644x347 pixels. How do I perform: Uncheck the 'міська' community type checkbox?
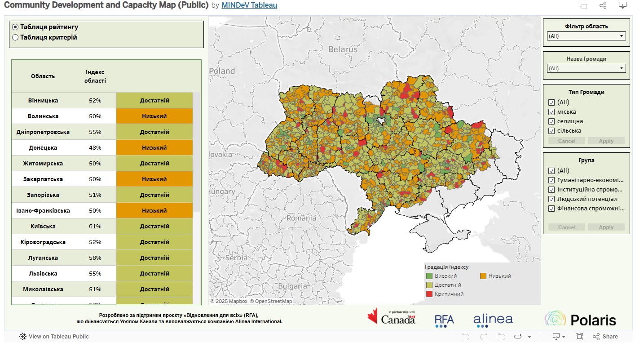pos(551,112)
